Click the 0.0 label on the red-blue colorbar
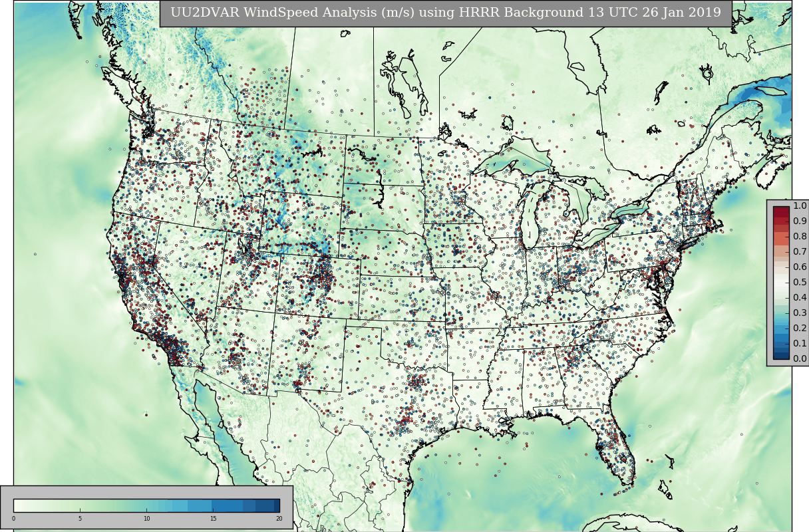 coord(800,359)
